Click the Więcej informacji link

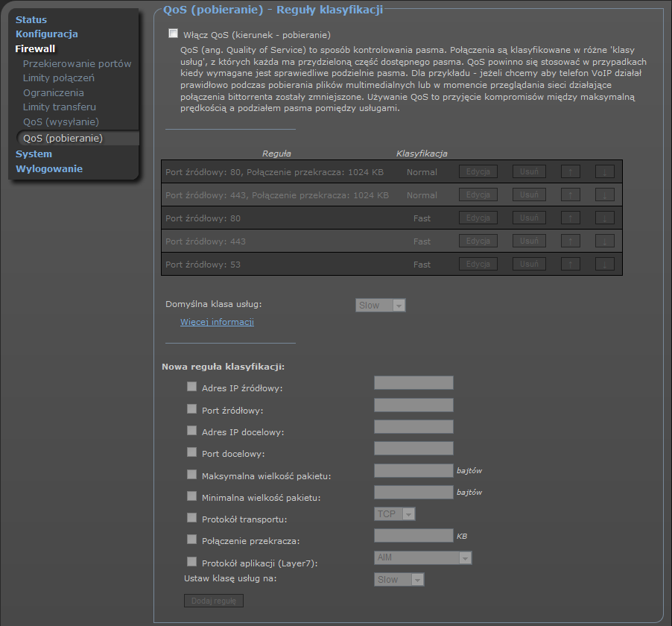(x=217, y=322)
